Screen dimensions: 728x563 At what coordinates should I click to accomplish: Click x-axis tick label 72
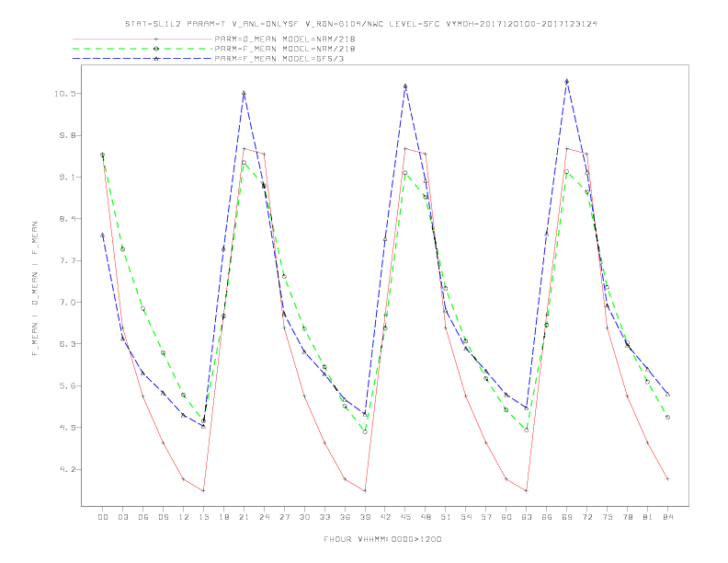pyautogui.click(x=587, y=517)
